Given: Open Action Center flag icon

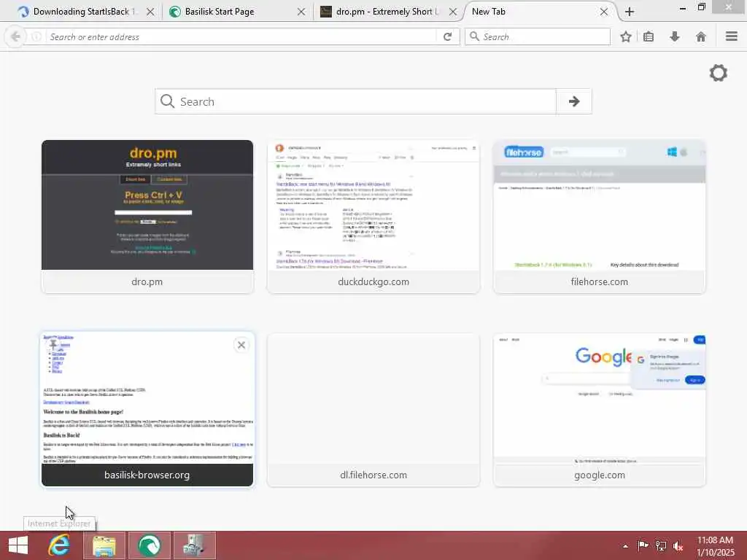Looking at the screenshot, I should click(643, 545).
